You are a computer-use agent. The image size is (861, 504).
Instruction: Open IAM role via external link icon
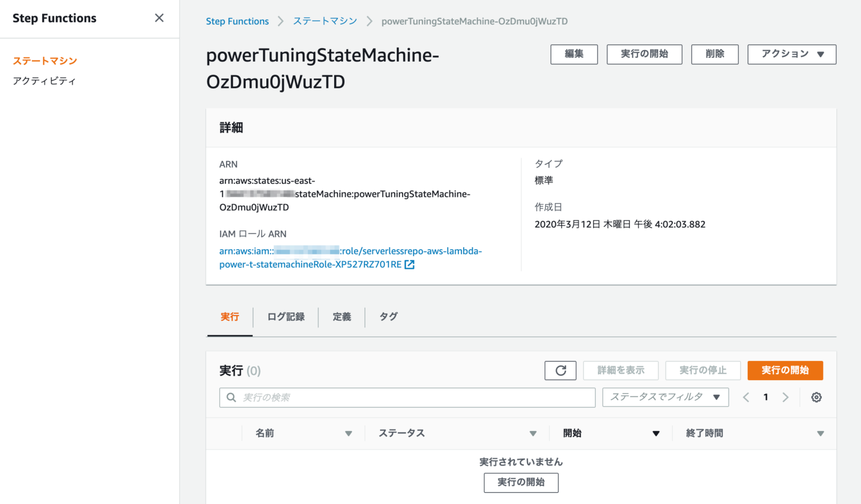pyautogui.click(x=409, y=264)
